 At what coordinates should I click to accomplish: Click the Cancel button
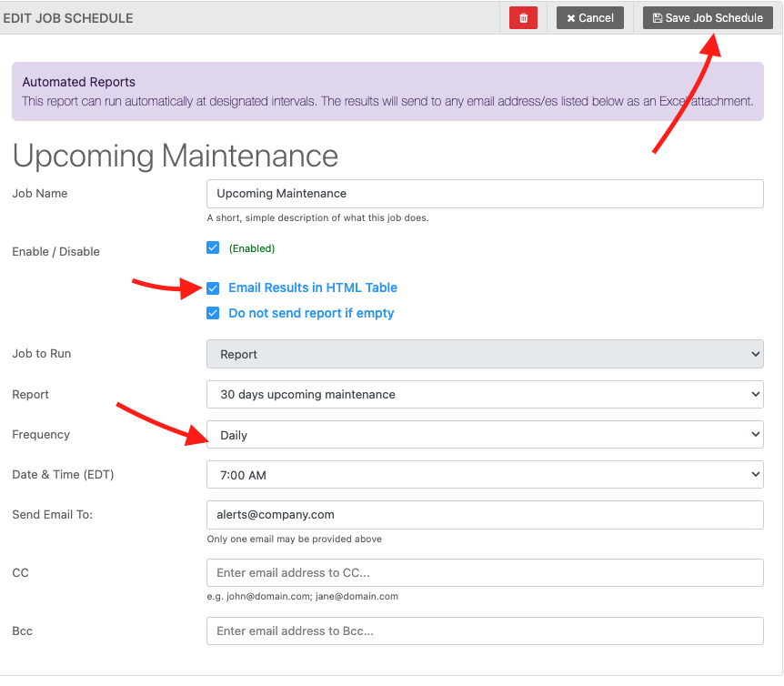coord(589,17)
